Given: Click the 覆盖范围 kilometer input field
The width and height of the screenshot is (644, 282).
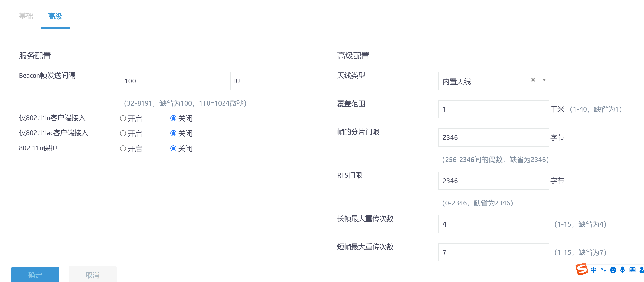Looking at the screenshot, I should pyautogui.click(x=493, y=109).
